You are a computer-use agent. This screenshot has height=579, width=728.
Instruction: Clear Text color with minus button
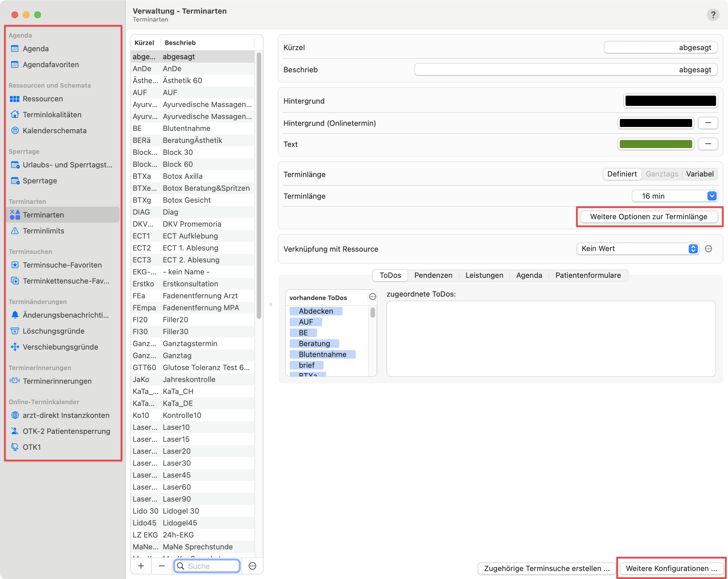click(708, 144)
